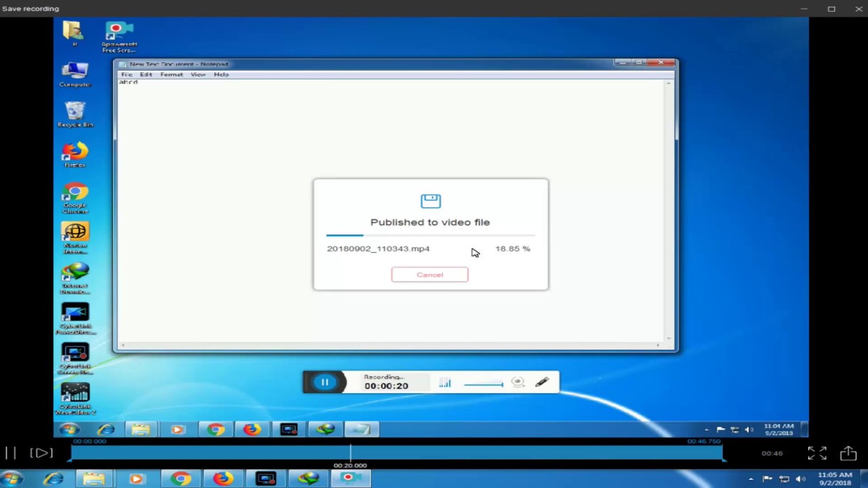Image resolution: width=868 pixels, height=488 pixels.
Task: Click the trim handle at 00:46.750
Action: coord(724,453)
